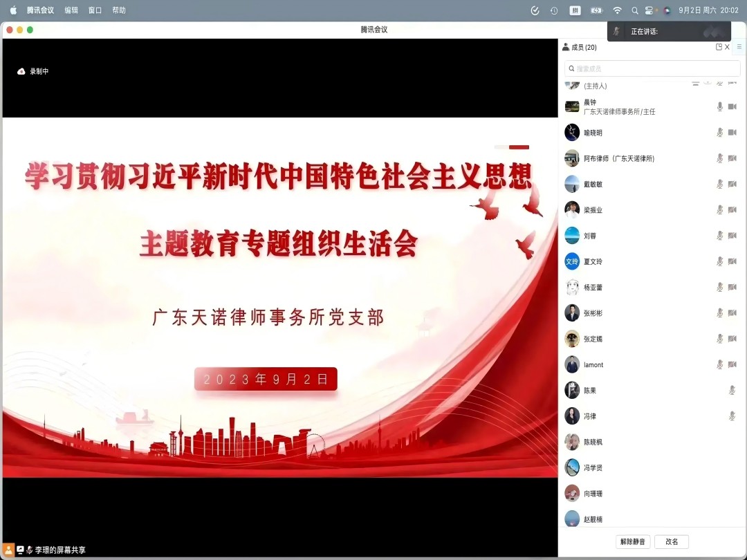Toggle muted microphone for 喻晓明
The width and height of the screenshot is (747, 560).
pyautogui.click(x=720, y=133)
